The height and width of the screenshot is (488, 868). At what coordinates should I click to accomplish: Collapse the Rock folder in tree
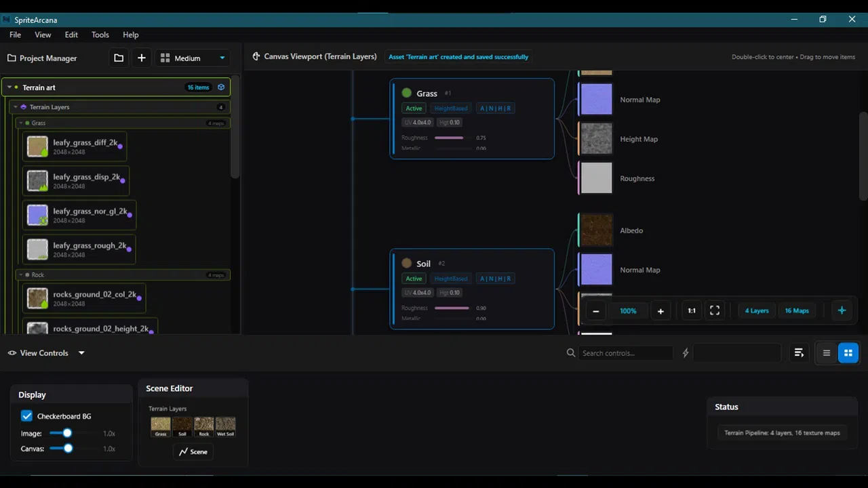tap(21, 275)
